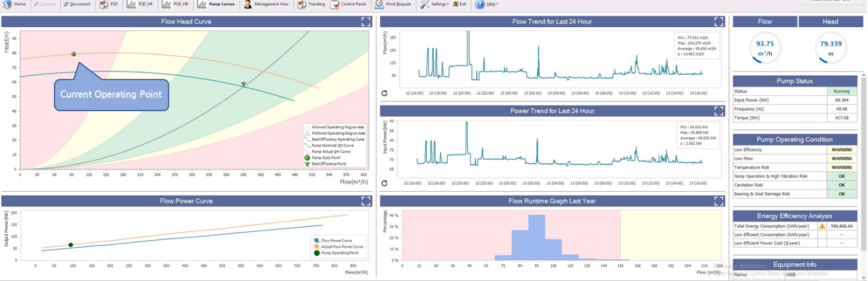
Task: Refresh the Power Trend chart
Action: point(385,183)
